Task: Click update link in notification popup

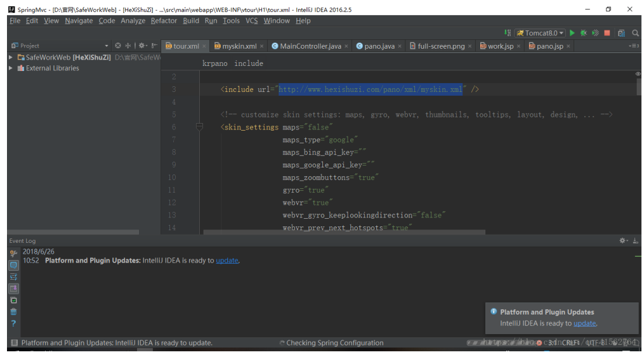Action: pyautogui.click(x=584, y=323)
